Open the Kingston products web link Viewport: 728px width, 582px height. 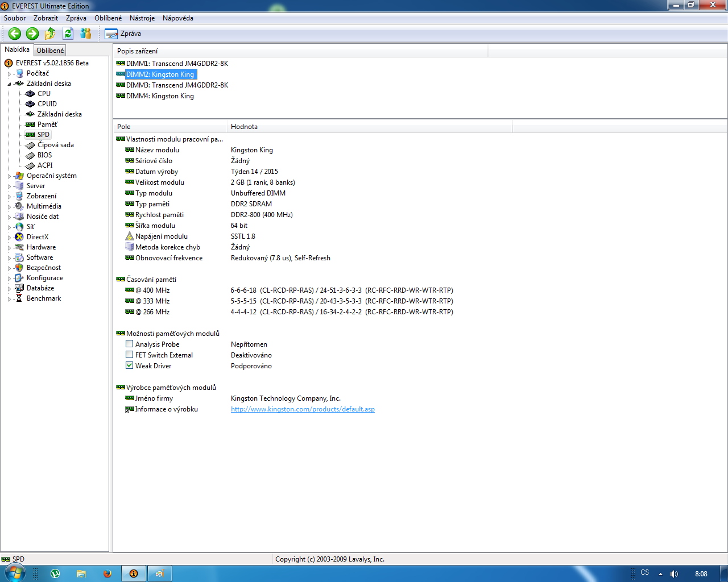pos(303,409)
